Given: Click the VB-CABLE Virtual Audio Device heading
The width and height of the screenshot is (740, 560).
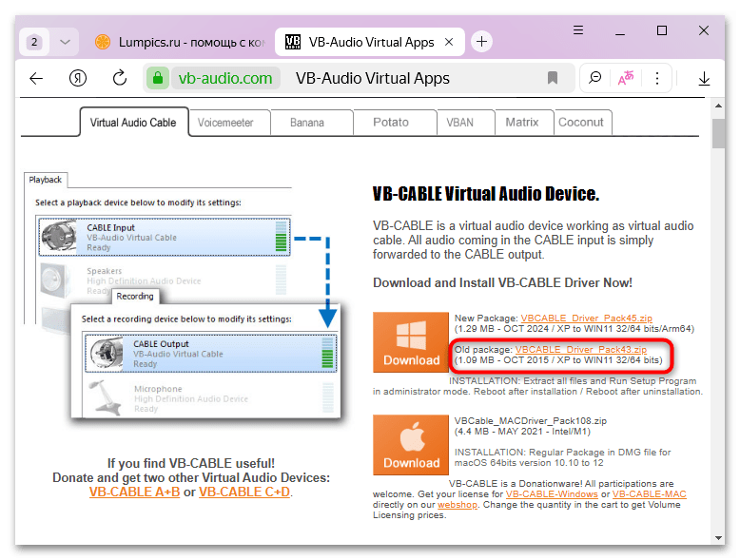Looking at the screenshot, I should 486,194.
